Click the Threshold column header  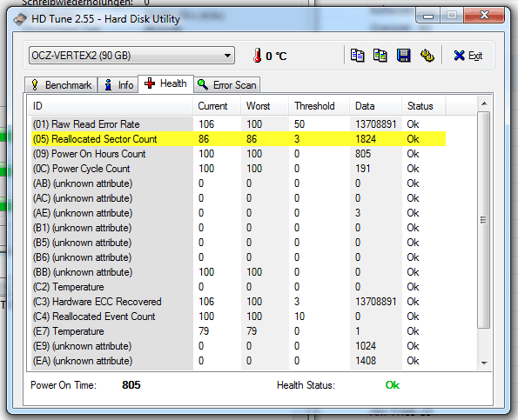[x=320, y=106]
